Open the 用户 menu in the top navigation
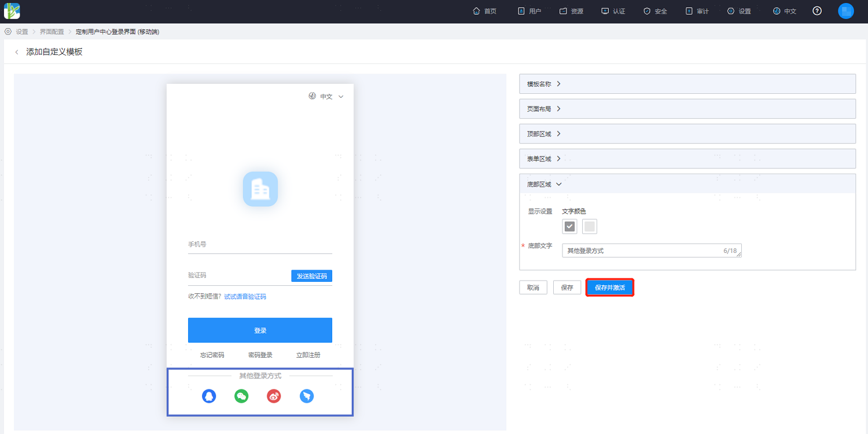This screenshot has width=868, height=434. (x=529, y=11)
